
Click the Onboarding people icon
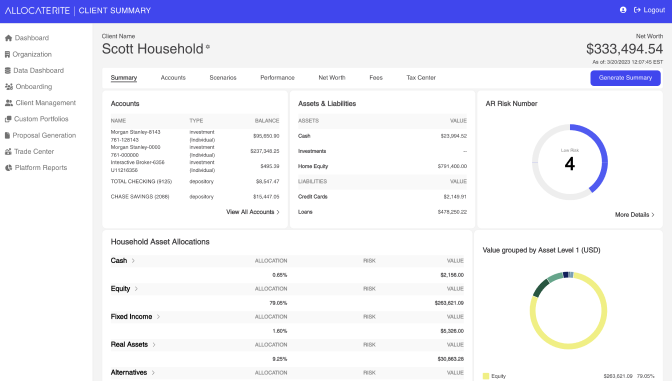(x=9, y=87)
